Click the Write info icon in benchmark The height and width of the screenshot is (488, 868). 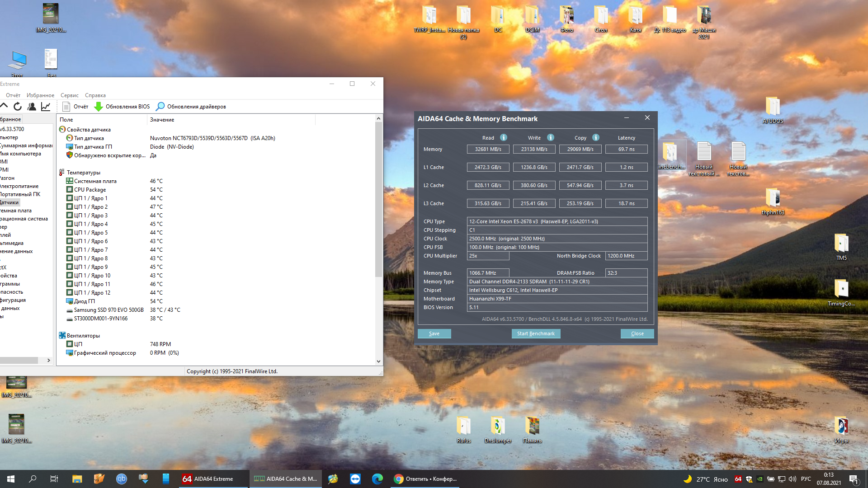550,138
